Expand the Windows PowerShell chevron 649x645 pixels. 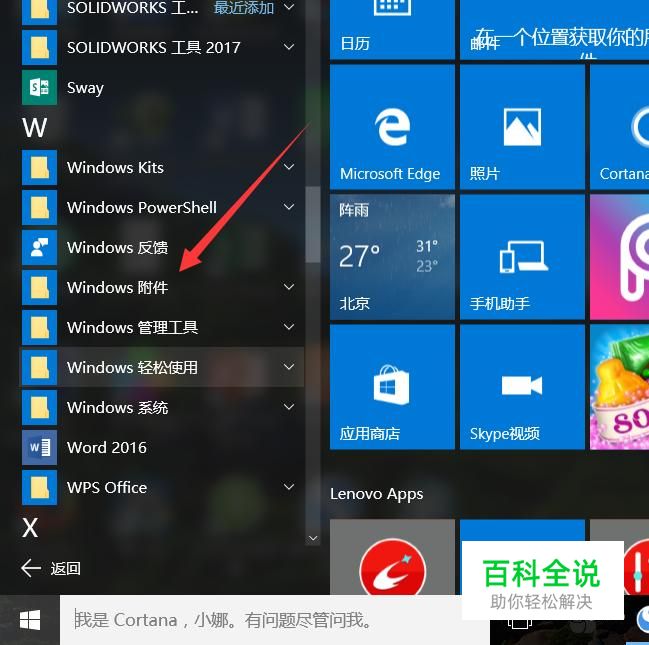289,207
